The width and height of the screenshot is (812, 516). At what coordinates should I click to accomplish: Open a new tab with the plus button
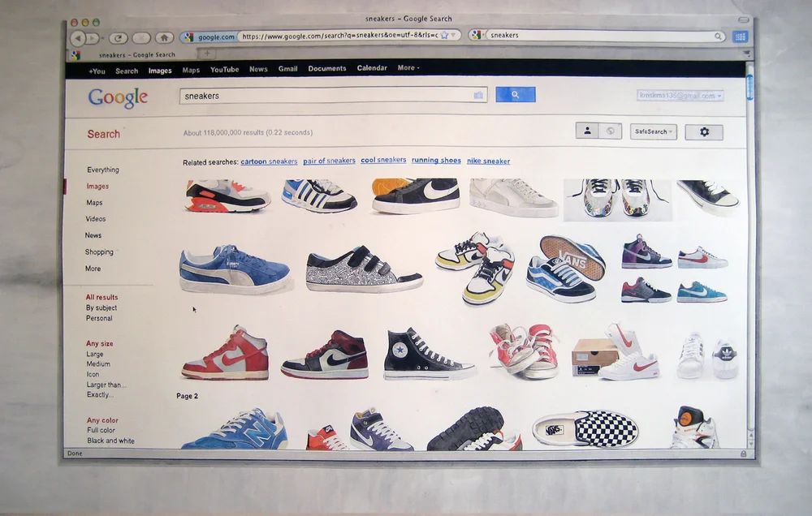click(x=206, y=54)
